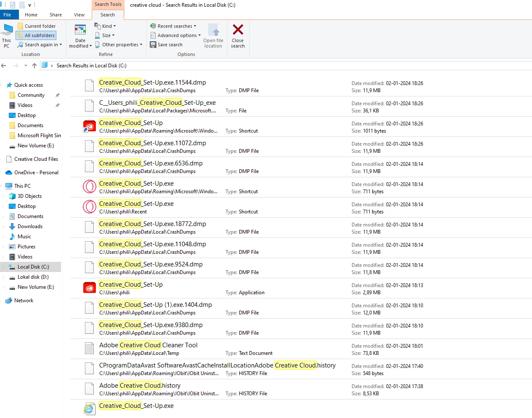Click the Creative_Cloud_Set-Up application icon
This screenshot has height=418, width=532.
click(90, 288)
